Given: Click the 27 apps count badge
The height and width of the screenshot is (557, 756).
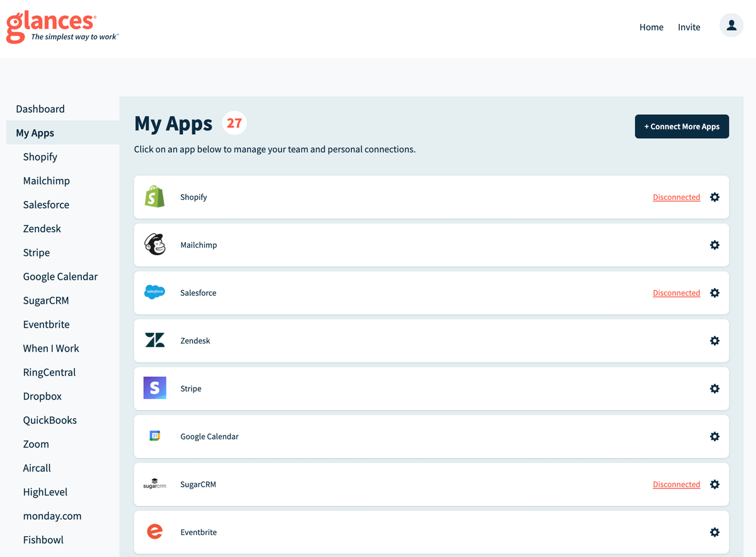Looking at the screenshot, I should tap(234, 123).
